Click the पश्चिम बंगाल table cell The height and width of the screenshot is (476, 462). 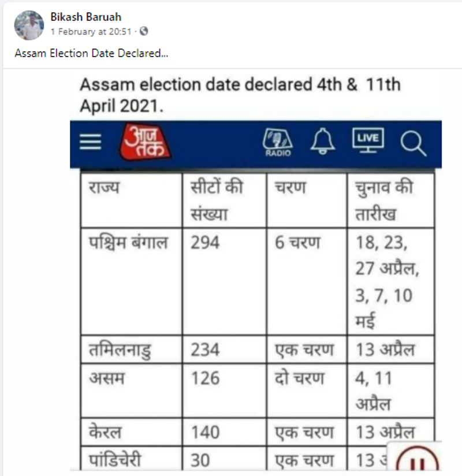128,243
